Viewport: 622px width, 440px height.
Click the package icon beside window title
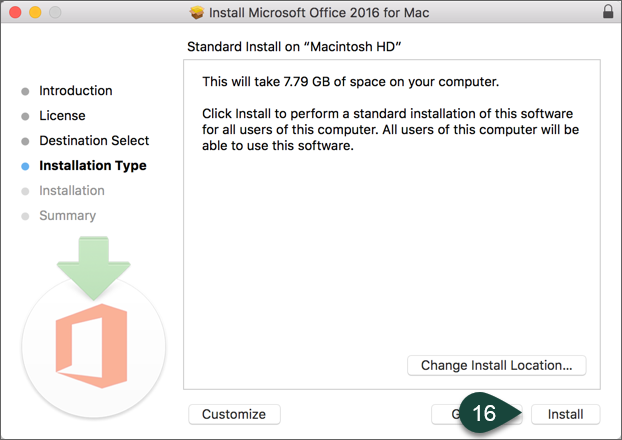(197, 13)
